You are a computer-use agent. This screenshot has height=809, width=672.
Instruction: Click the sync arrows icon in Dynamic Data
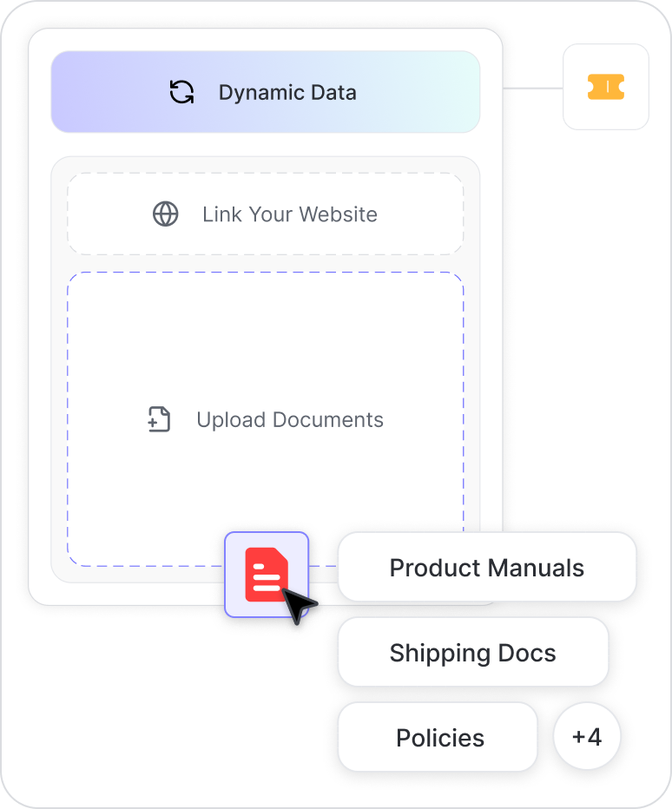coord(181,92)
